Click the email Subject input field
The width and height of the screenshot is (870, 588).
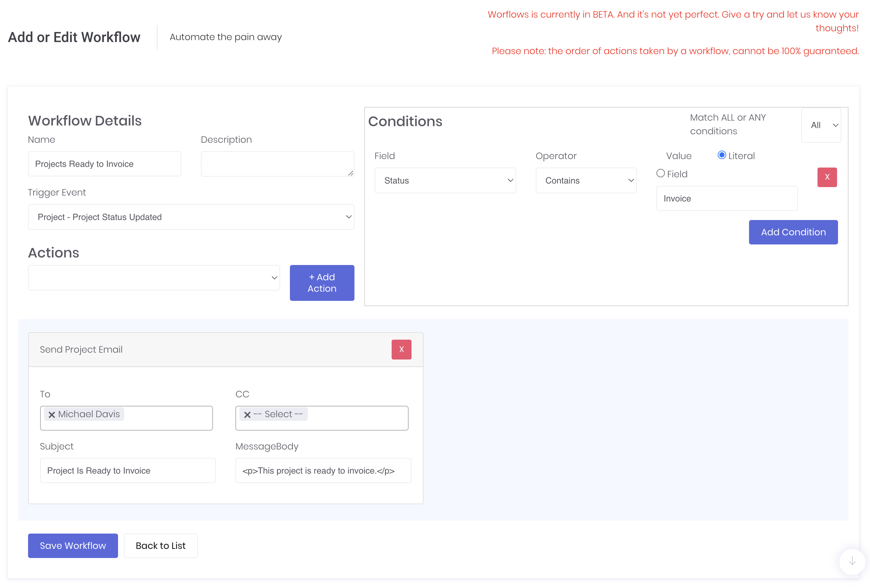(x=127, y=470)
